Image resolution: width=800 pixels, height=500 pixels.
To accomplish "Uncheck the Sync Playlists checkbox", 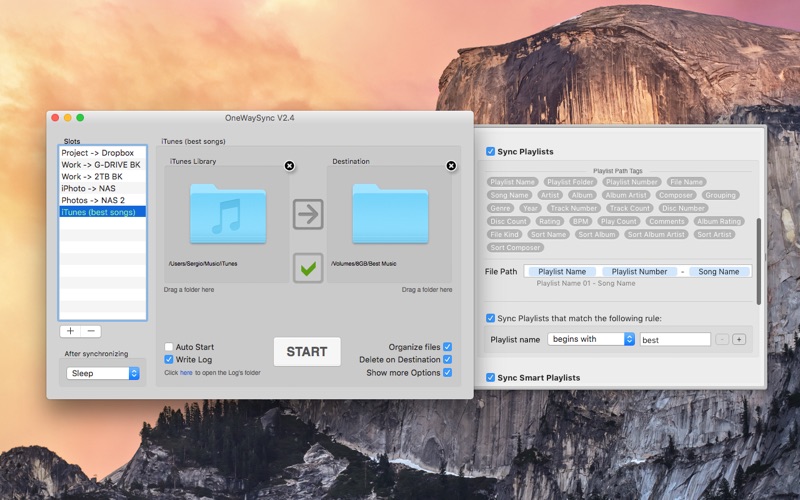I will click(x=490, y=152).
